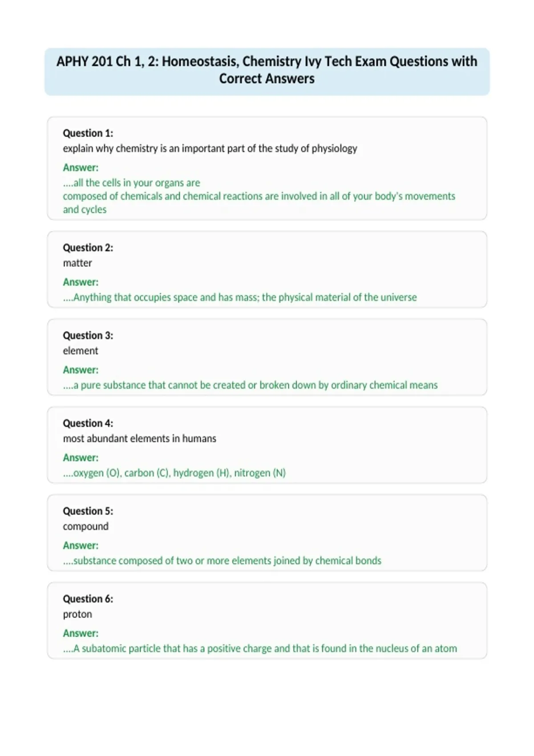This screenshot has height=756, width=534.
Task: Select the Question 1 green answer text
Action: click(259, 196)
